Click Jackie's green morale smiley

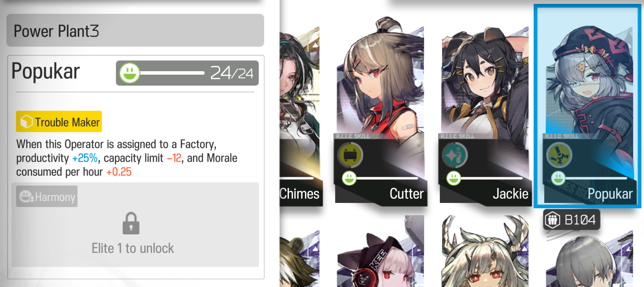coord(454,178)
